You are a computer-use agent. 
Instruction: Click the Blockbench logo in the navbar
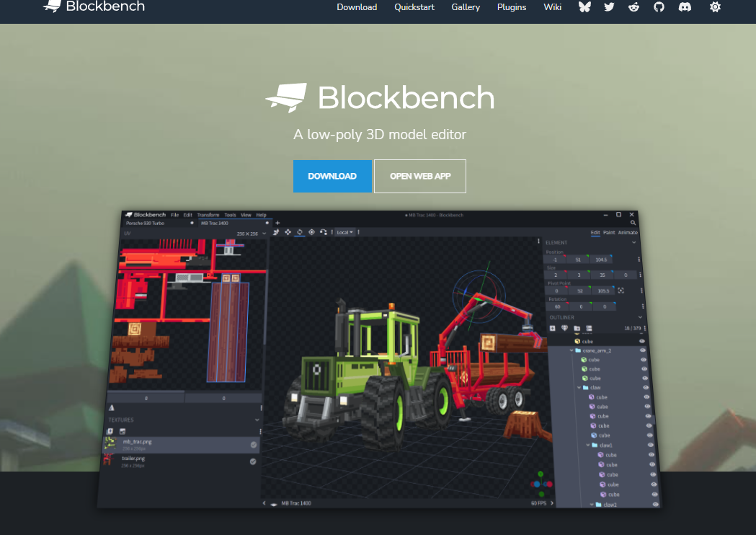[x=94, y=6]
